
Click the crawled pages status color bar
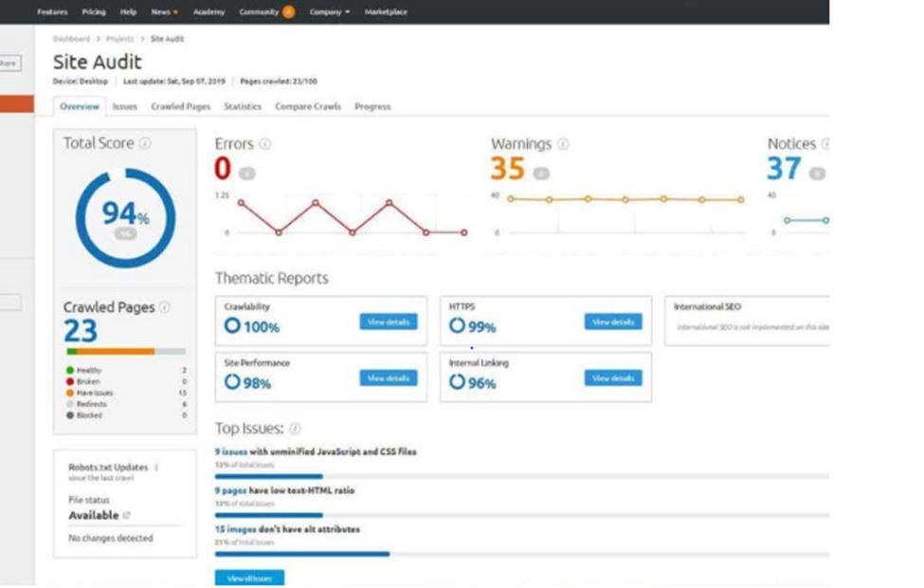126,351
